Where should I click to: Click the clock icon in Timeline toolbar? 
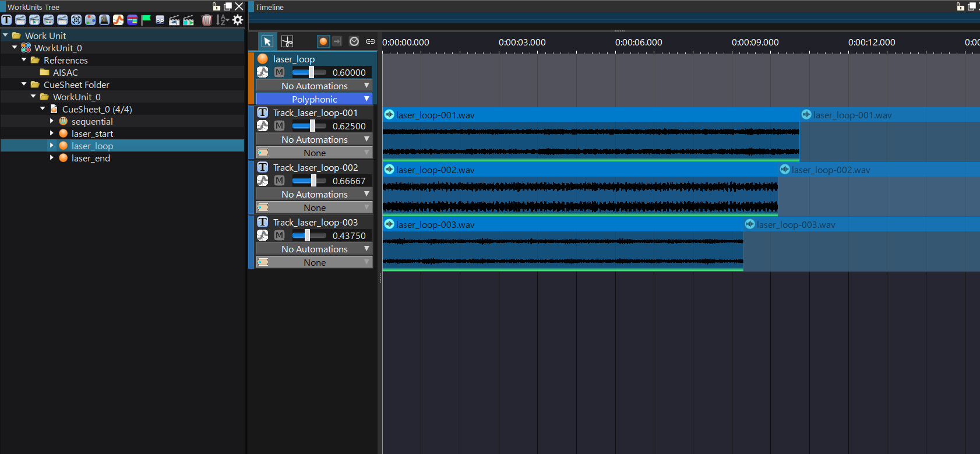coord(354,41)
